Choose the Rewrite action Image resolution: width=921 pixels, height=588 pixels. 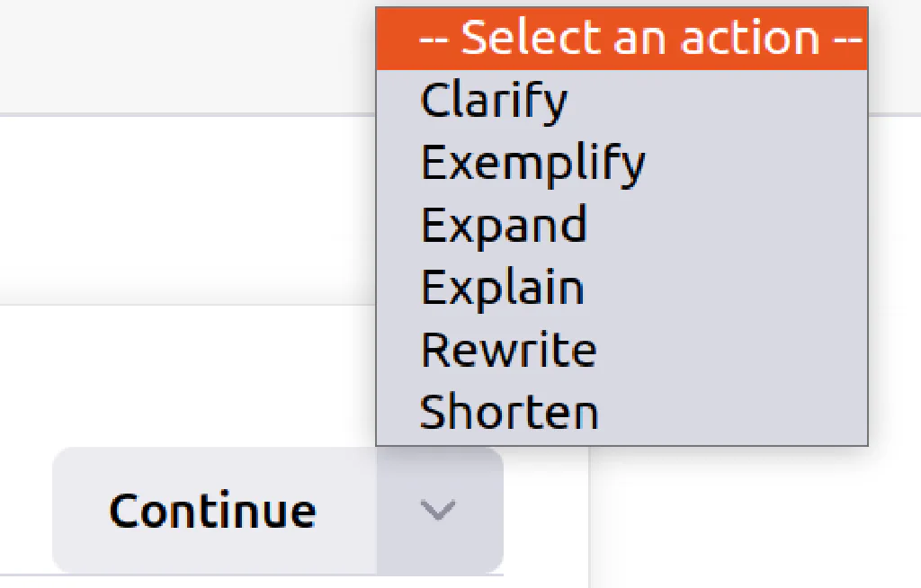[x=622, y=350]
